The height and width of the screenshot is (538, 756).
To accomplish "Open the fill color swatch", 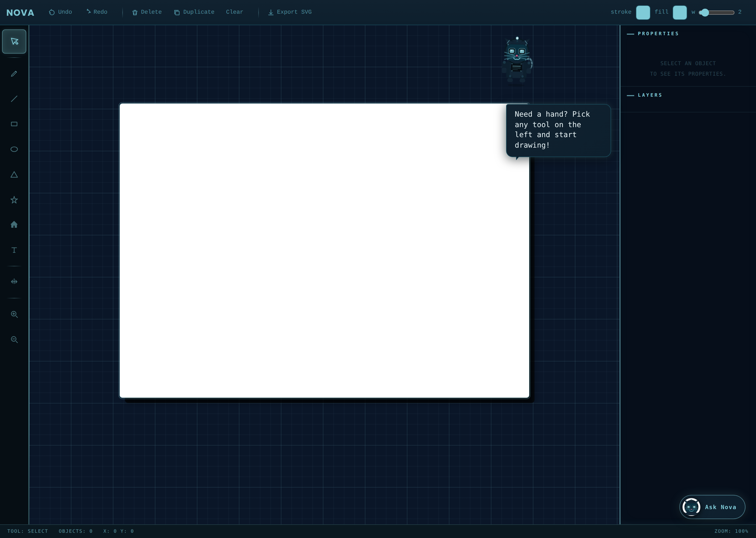I will point(680,13).
